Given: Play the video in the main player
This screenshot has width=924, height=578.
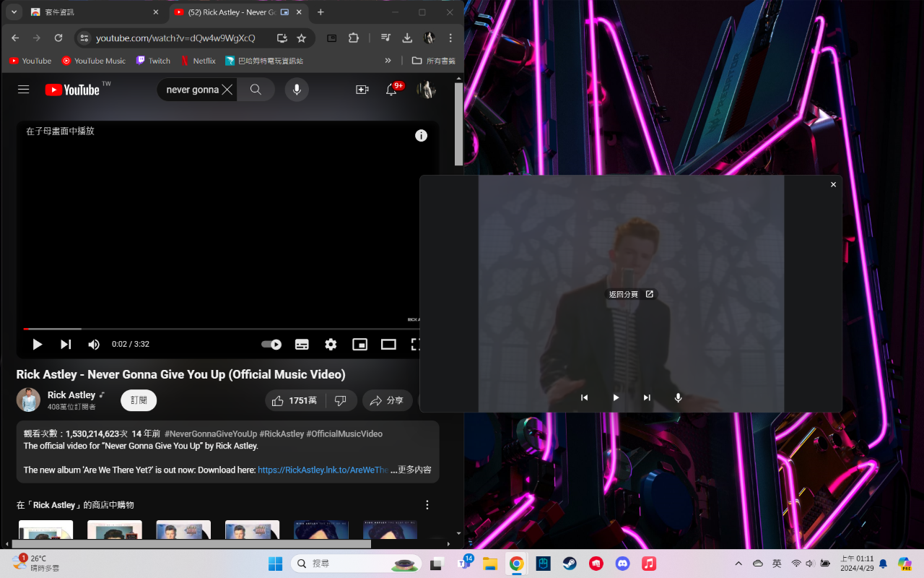Looking at the screenshot, I should point(38,345).
